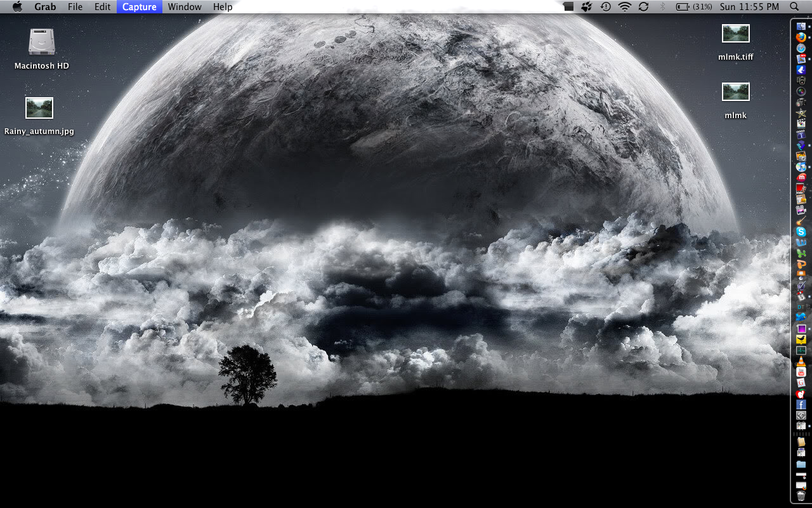
Task: Open the Window menu
Action: click(x=185, y=7)
